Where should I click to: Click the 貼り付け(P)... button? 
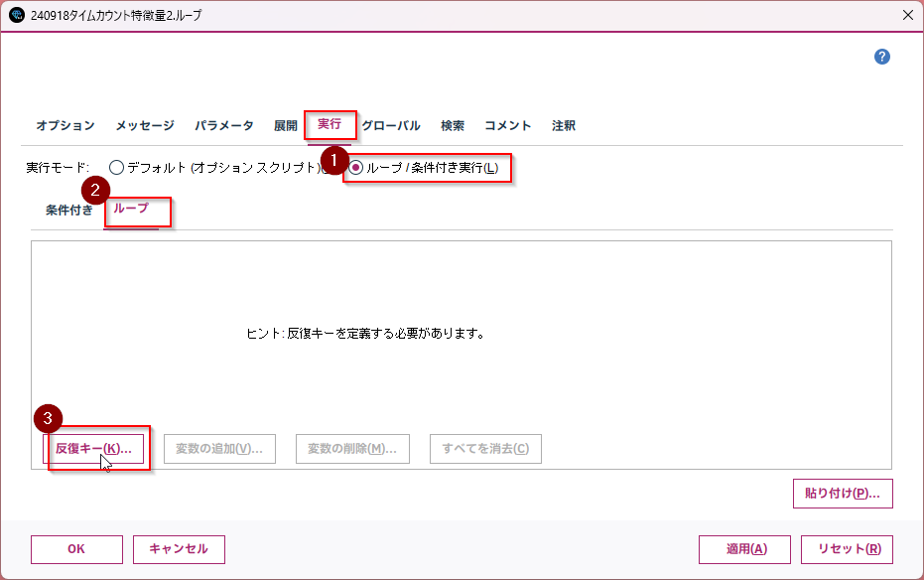pos(843,494)
